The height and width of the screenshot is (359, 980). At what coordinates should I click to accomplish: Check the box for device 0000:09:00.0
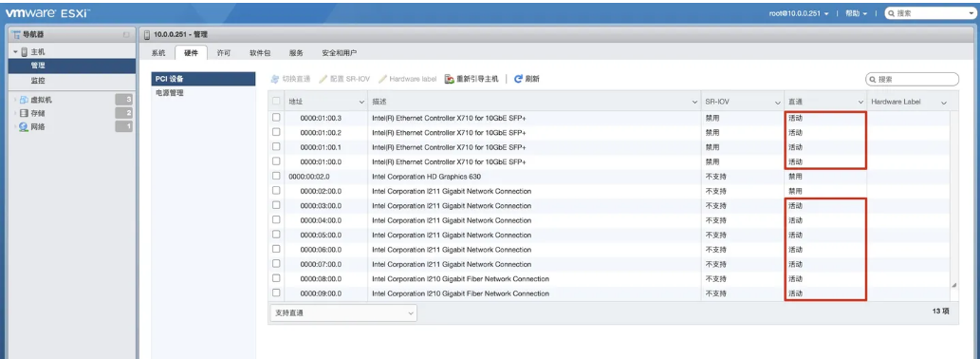coord(276,293)
